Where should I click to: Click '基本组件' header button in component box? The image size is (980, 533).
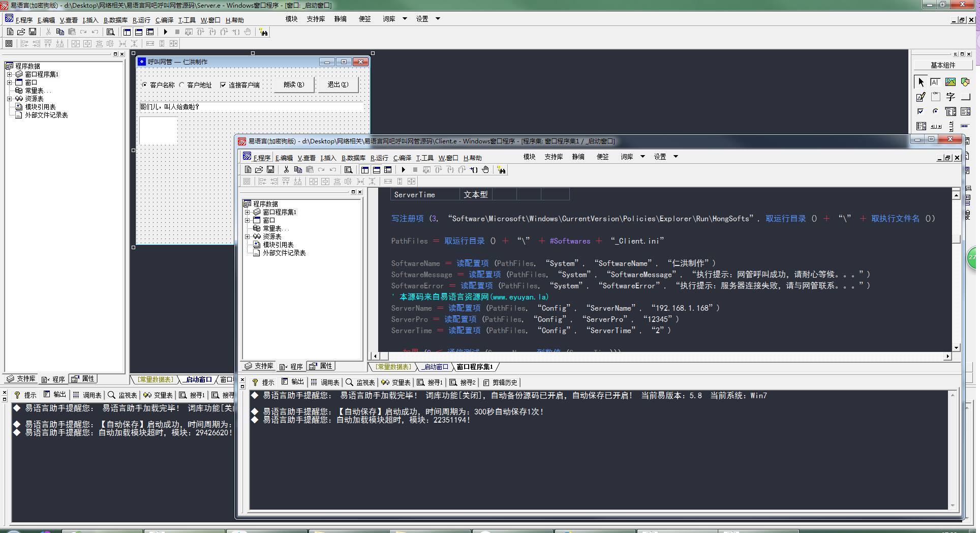pos(943,65)
